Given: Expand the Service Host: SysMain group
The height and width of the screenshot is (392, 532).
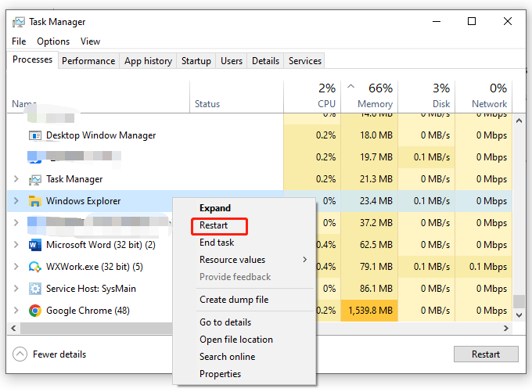Looking at the screenshot, I should click(16, 288).
